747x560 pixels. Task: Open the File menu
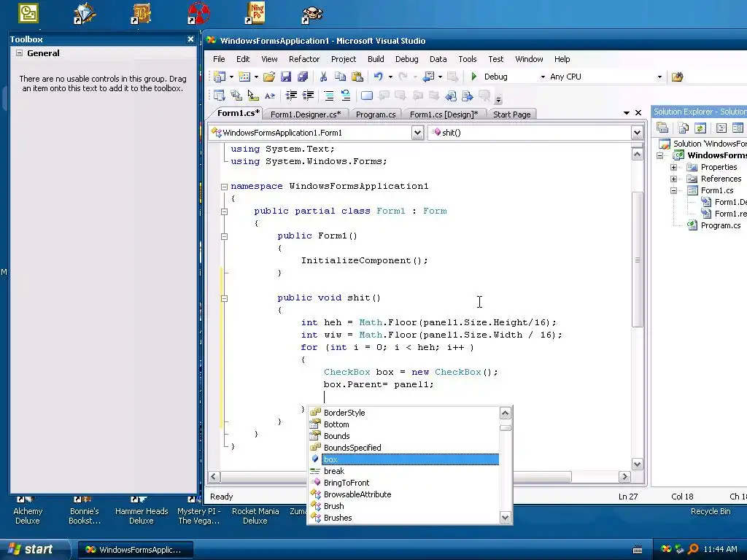click(219, 59)
